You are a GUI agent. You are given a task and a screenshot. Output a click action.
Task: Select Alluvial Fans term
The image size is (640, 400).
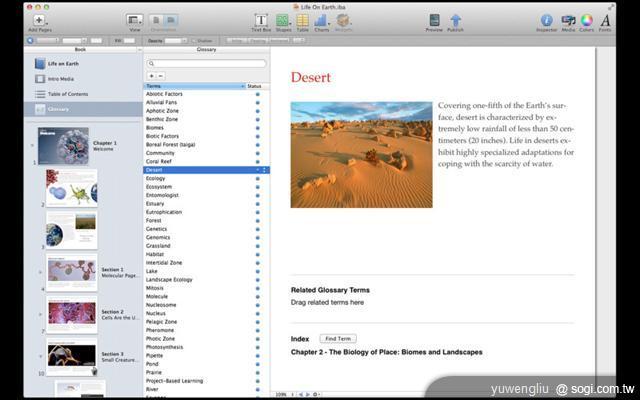(161, 102)
